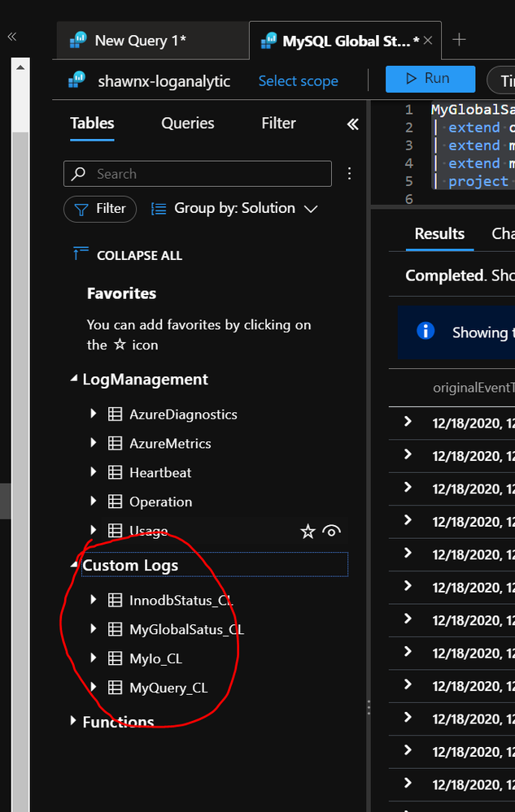515x812 pixels.
Task: Expand the MyQuery_CL table
Action: pyautogui.click(x=94, y=687)
